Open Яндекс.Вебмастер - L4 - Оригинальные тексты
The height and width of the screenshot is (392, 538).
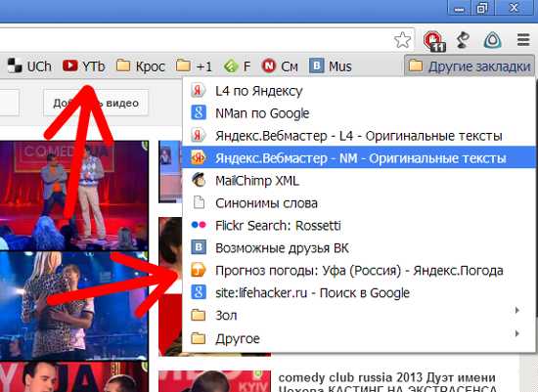point(359,136)
